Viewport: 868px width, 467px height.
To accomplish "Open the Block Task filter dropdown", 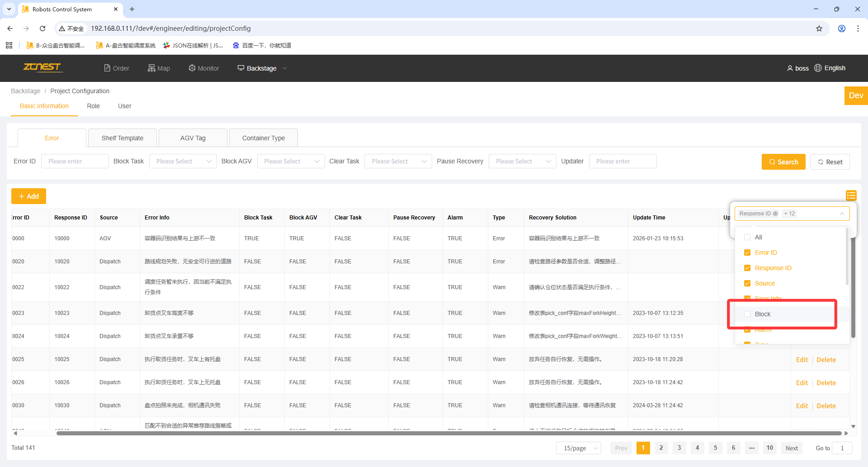I will (x=183, y=161).
